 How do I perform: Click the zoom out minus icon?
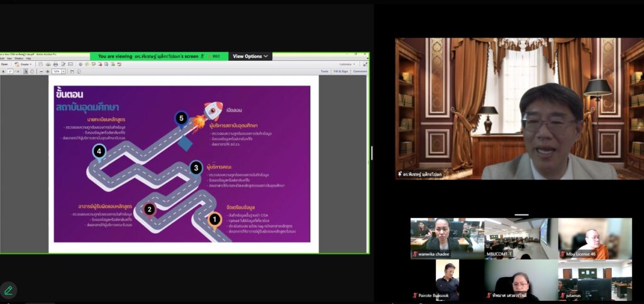click(41, 72)
